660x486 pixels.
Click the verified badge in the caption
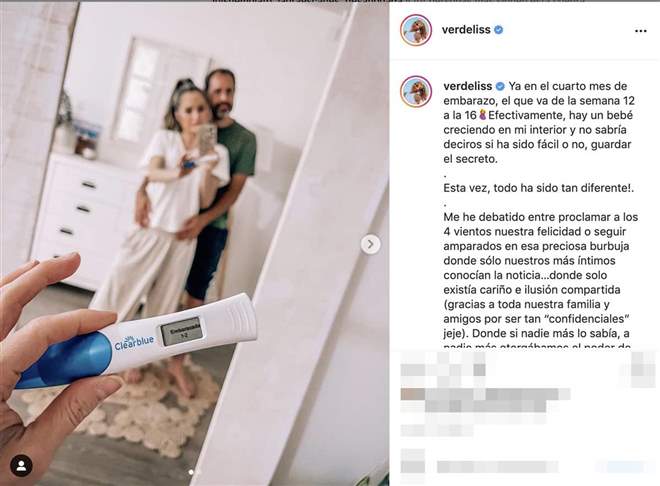[500, 86]
